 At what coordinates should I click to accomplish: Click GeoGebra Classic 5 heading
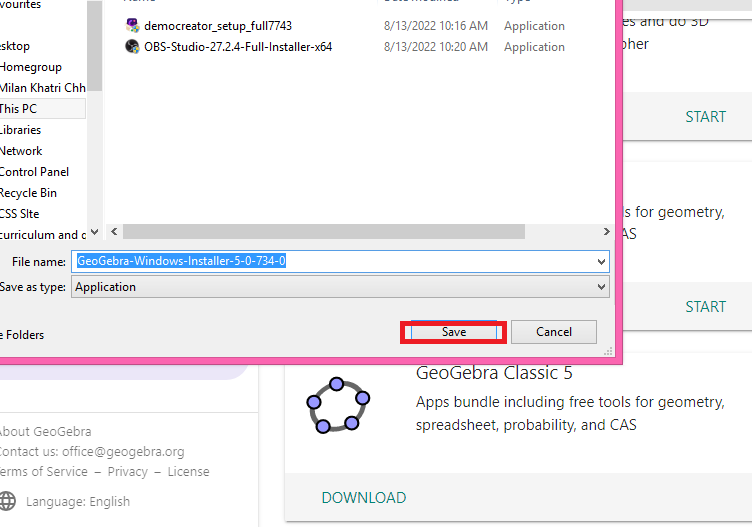(494, 373)
